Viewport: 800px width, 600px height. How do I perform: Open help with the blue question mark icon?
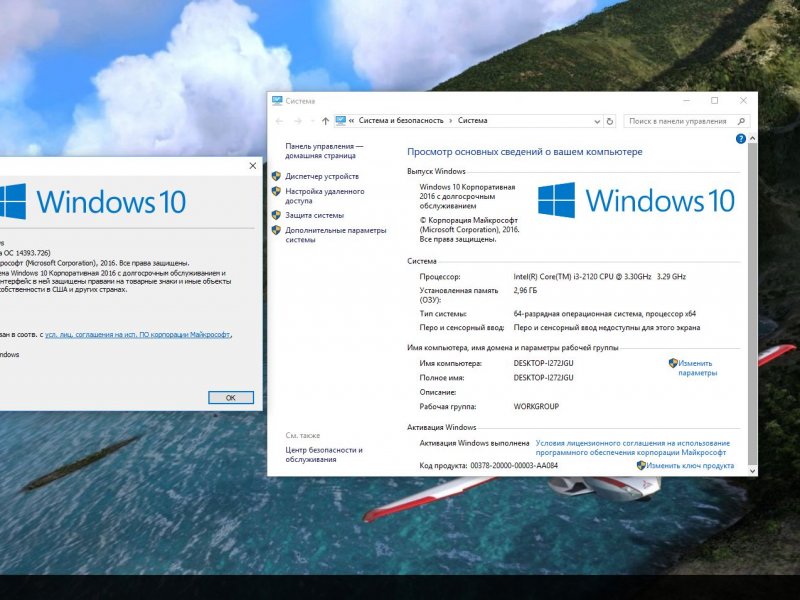pos(741,139)
